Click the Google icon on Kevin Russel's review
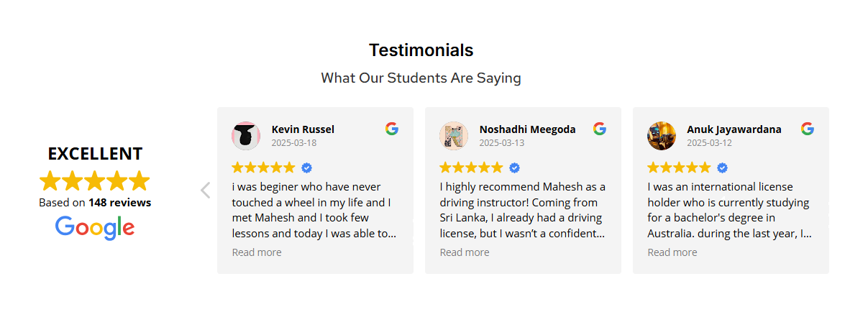The image size is (868, 325). tap(391, 129)
